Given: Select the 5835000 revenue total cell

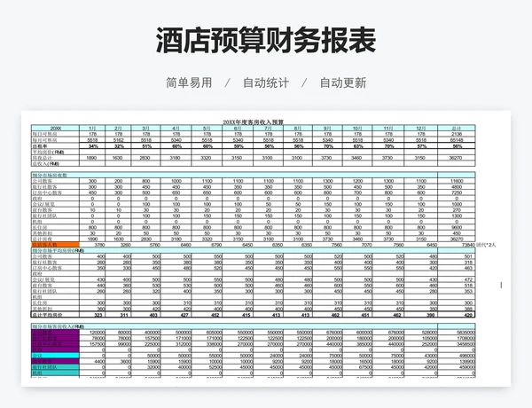Looking at the screenshot, I should tap(457, 333).
